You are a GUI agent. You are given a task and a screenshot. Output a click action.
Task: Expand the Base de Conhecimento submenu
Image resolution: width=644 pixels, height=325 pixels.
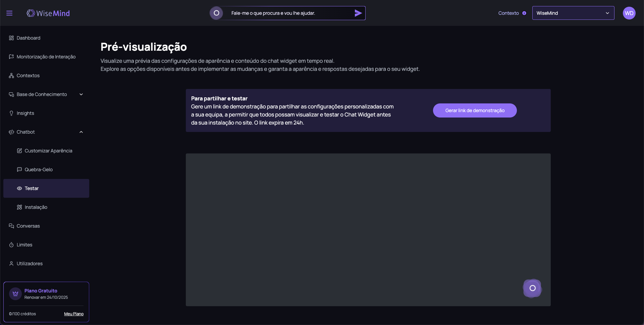81,94
